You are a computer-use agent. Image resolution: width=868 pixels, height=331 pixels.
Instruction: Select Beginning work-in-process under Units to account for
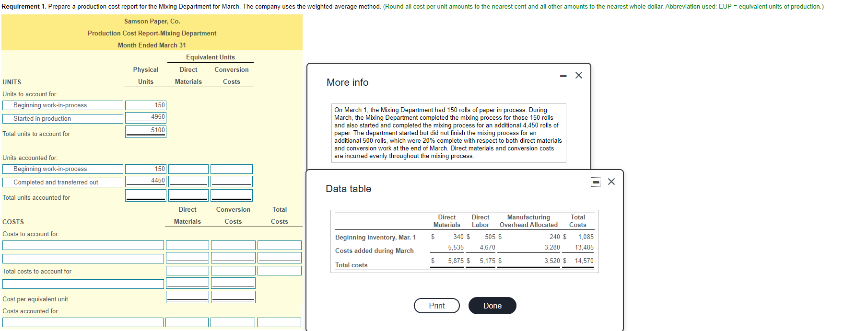(x=63, y=105)
